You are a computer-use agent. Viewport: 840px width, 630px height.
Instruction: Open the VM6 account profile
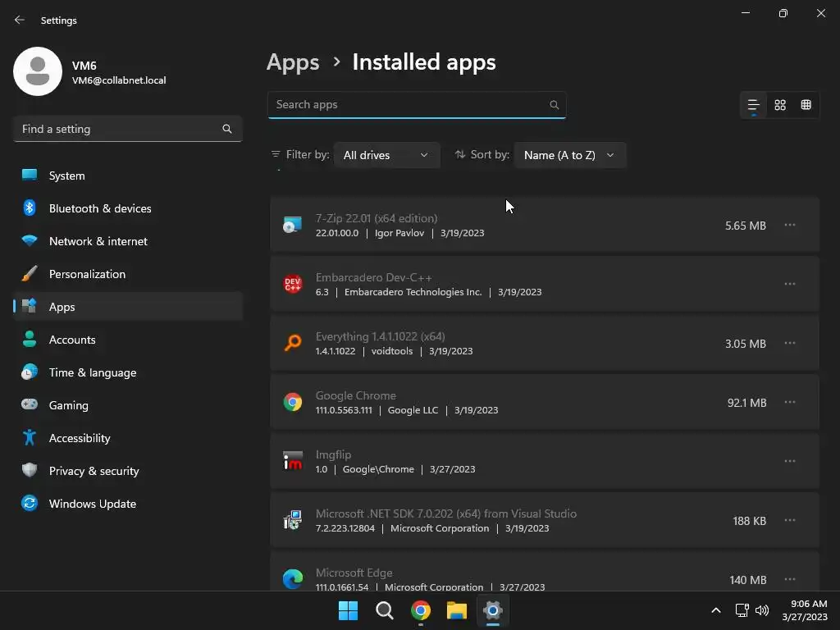(x=90, y=72)
